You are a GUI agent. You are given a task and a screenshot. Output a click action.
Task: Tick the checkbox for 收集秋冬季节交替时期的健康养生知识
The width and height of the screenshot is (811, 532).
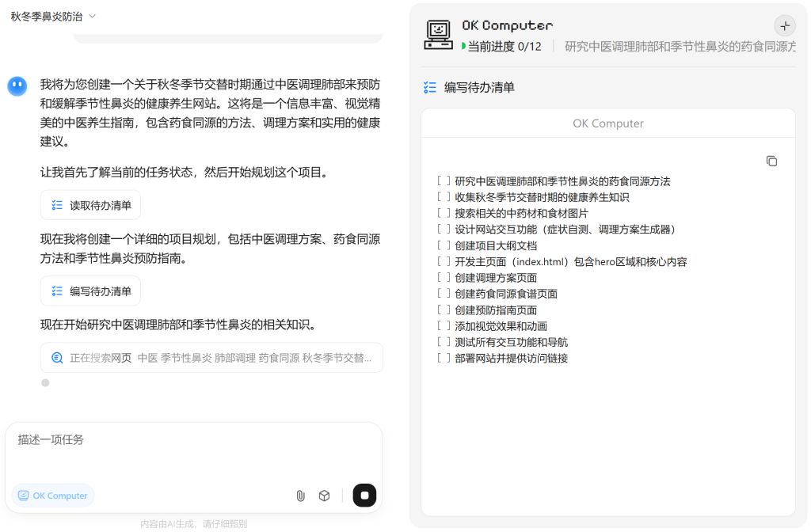pos(444,197)
